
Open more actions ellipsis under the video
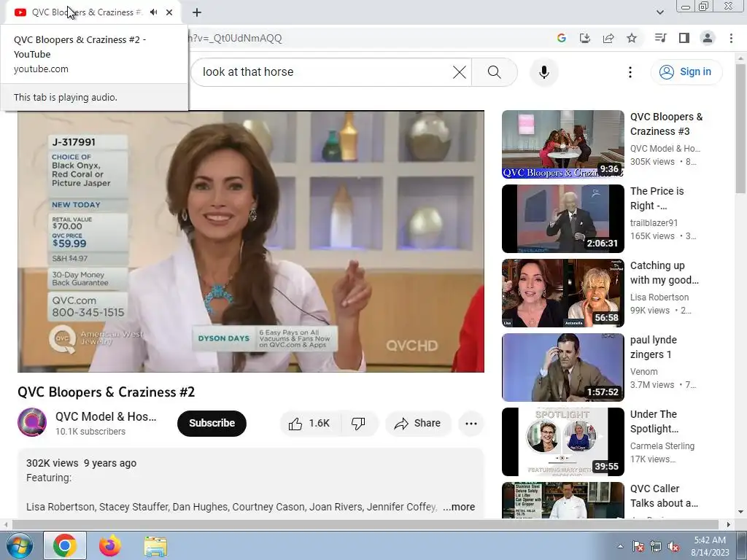(471, 424)
